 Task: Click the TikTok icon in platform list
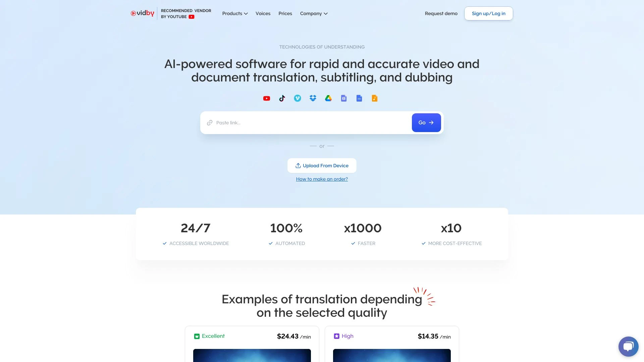click(x=282, y=98)
